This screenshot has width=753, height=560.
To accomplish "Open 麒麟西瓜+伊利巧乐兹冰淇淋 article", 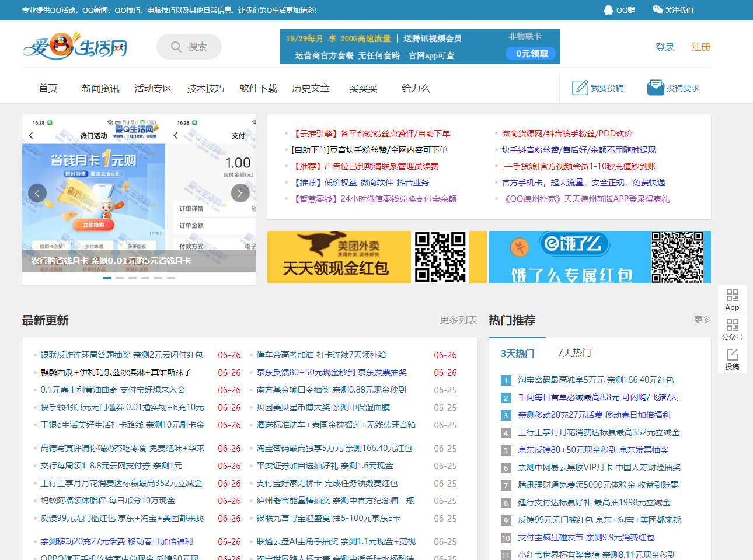I will coord(116,372).
